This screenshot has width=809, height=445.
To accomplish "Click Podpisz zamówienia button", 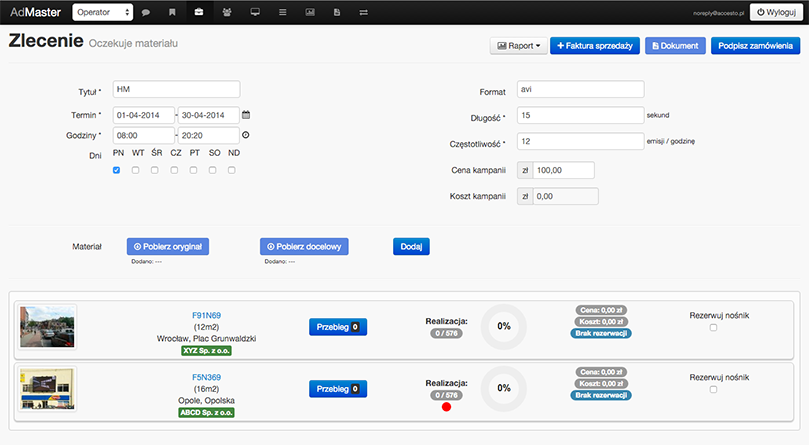I will coord(755,45).
